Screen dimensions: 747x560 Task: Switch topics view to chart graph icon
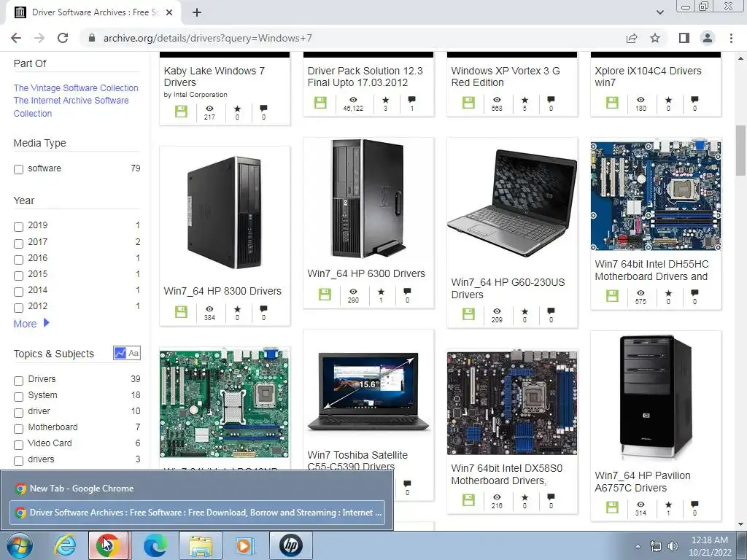tap(120, 354)
